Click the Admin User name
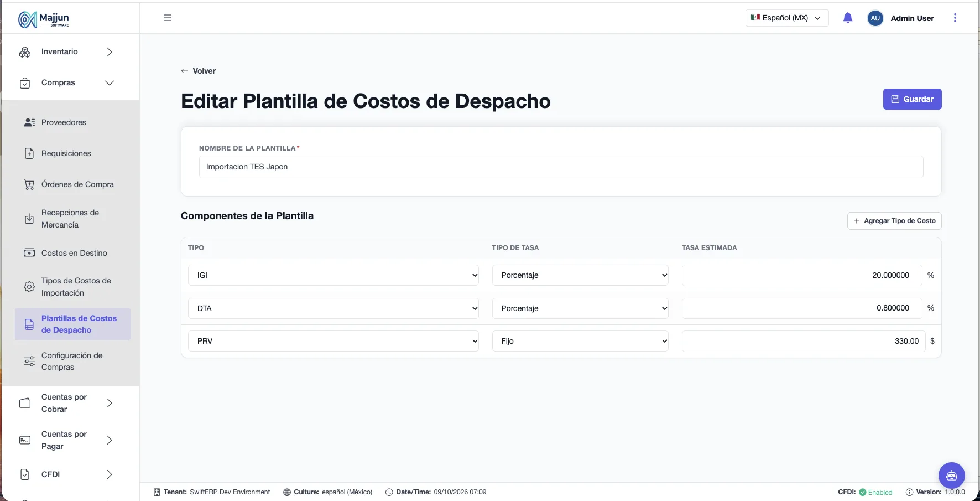980x501 pixels. pyautogui.click(x=912, y=18)
